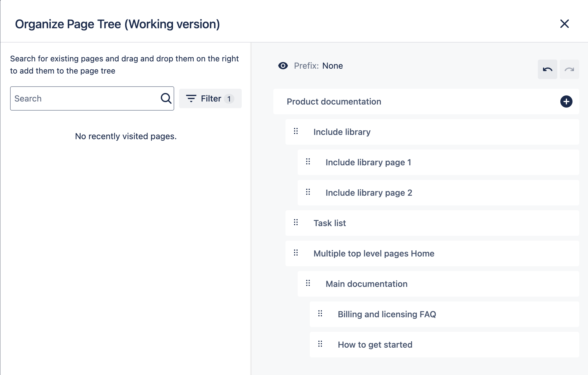Focus the Search pages input field
The image size is (588, 375).
85,98
